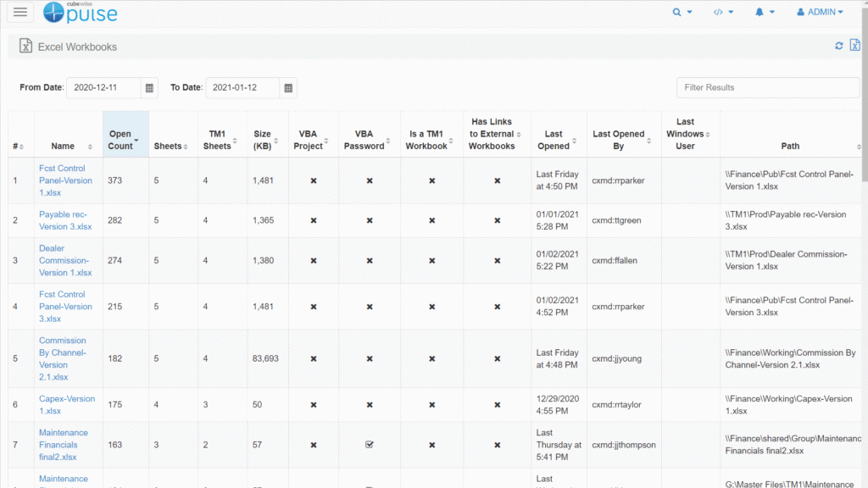
Task: Click the Cubewise Pulse logo
Action: pos(81,13)
